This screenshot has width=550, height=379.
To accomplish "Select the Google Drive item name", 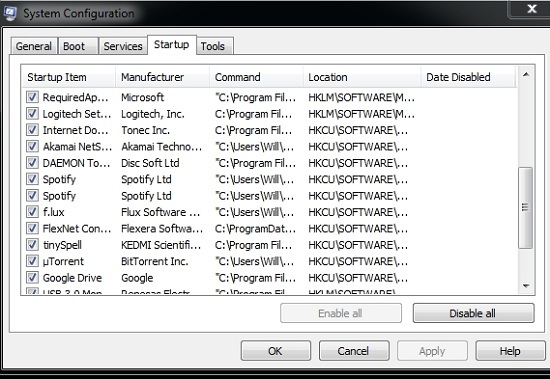I will [x=72, y=278].
